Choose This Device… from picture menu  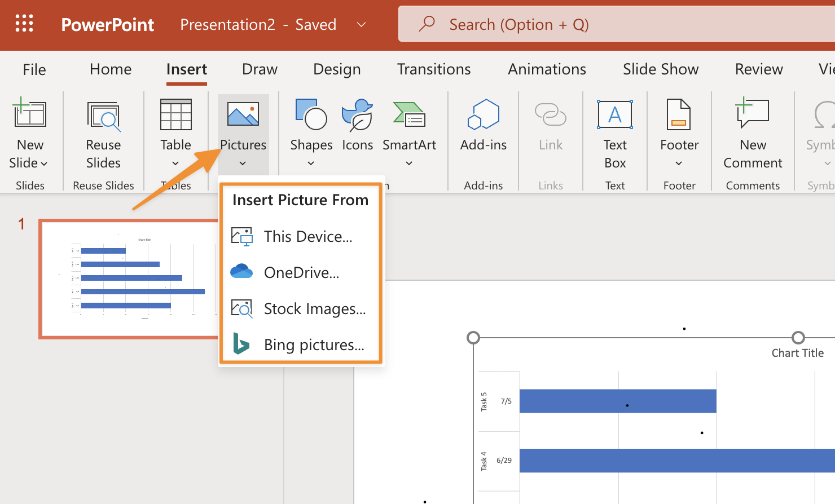click(307, 236)
